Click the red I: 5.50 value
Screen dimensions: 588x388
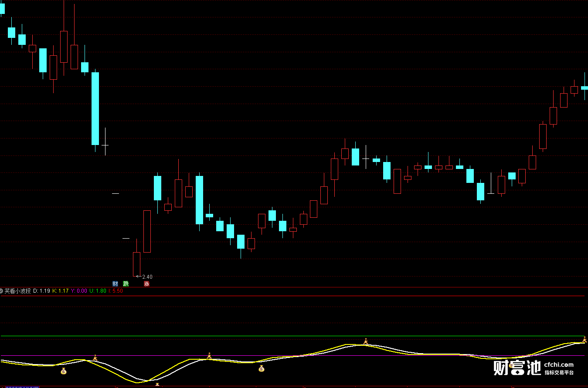[116, 290]
